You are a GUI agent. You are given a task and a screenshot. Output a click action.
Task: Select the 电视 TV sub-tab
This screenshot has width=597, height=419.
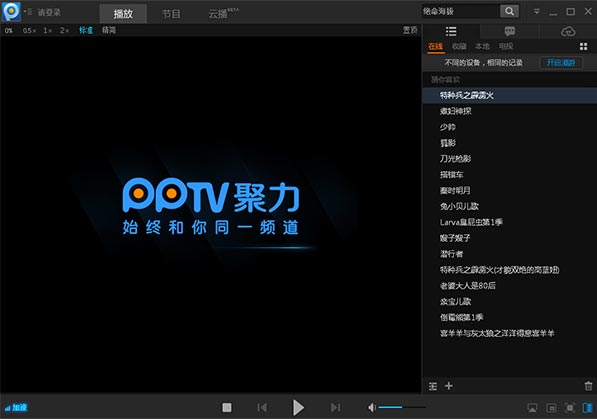pos(506,47)
